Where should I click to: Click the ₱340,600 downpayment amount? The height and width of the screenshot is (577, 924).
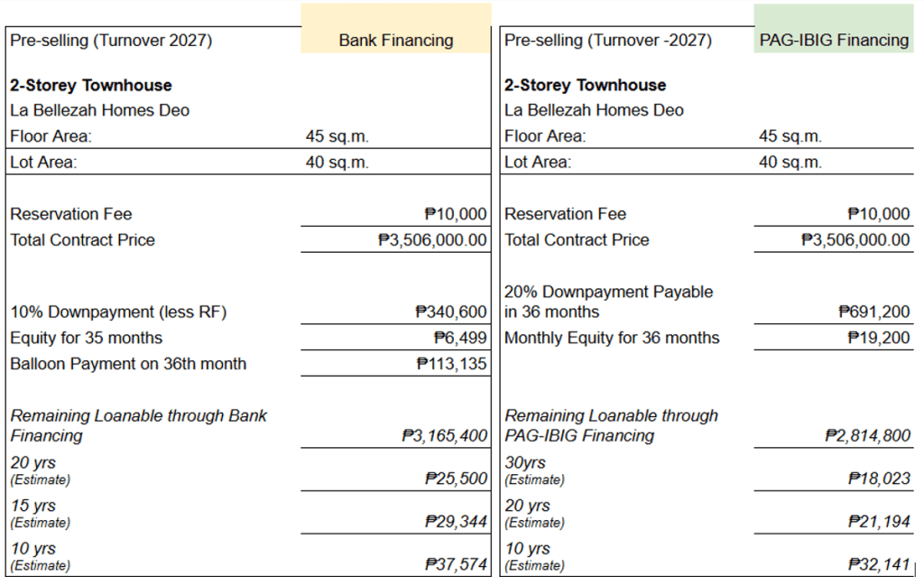[451, 312]
